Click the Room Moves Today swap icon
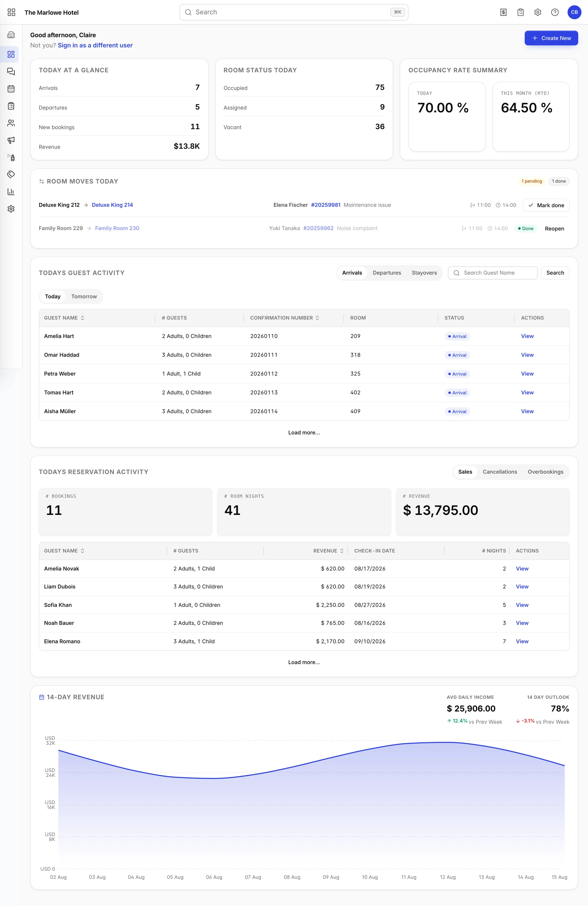Screen dimensions: 588x906 click(x=41, y=181)
